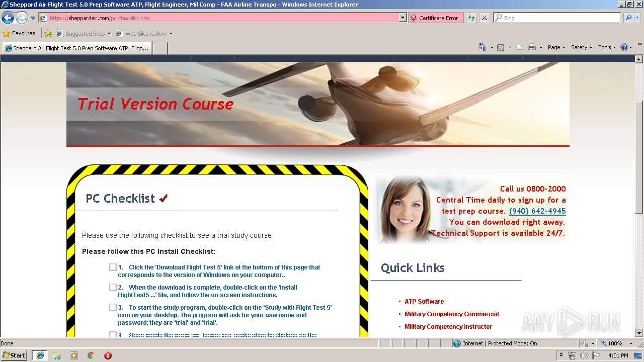
Task: Open the Page menu
Action: pos(556,47)
